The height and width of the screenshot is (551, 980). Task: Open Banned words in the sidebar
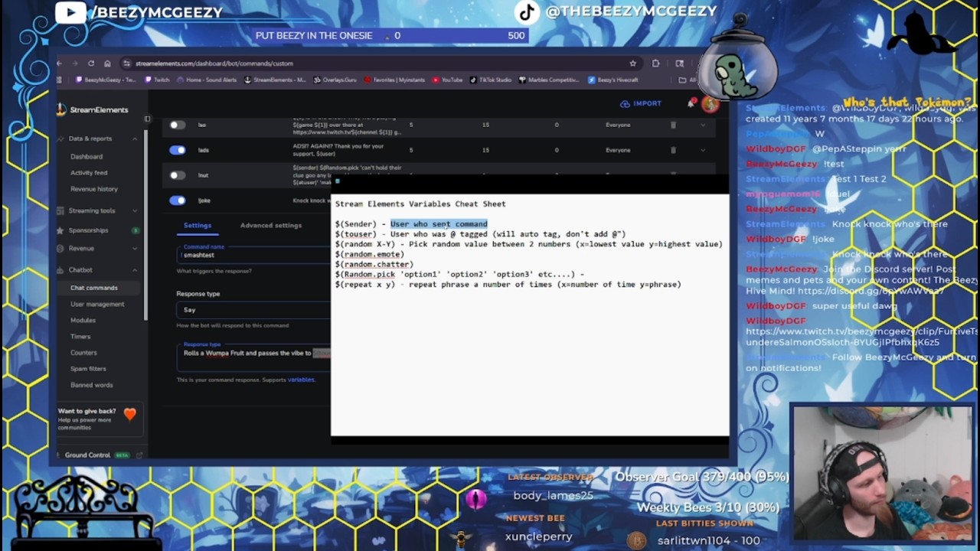(x=91, y=385)
